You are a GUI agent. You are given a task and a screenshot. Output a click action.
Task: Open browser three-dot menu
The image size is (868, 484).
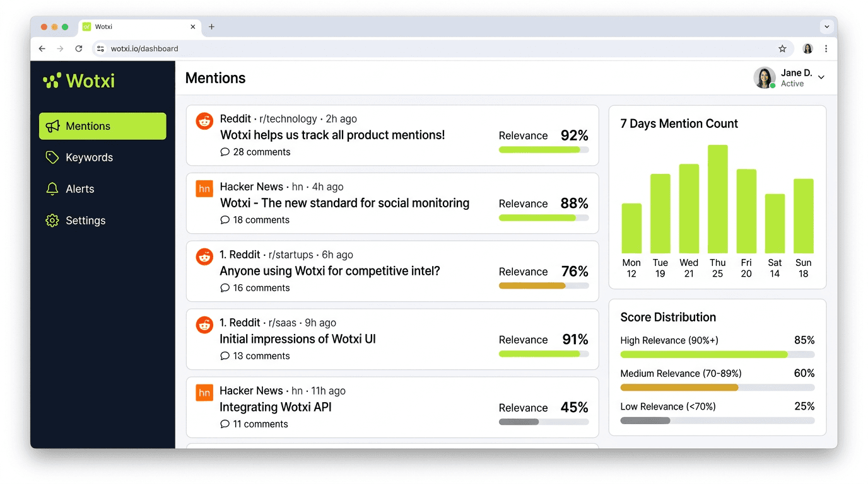point(826,49)
